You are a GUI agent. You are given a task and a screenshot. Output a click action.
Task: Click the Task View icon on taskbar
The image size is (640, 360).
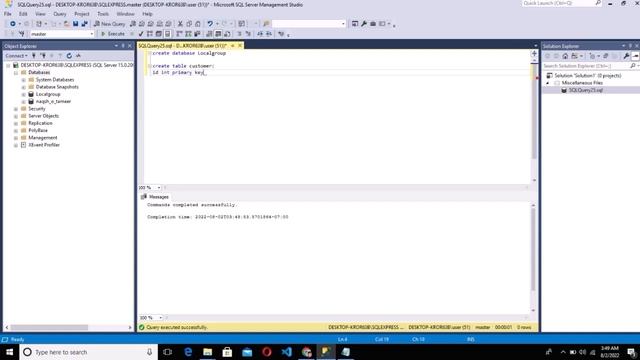point(167,352)
